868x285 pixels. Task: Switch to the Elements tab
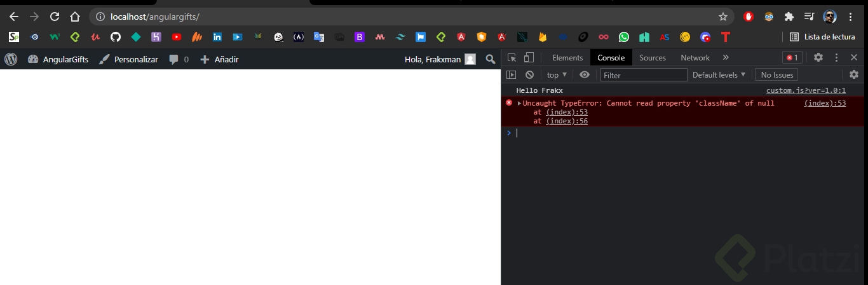[x=567, y=58]
